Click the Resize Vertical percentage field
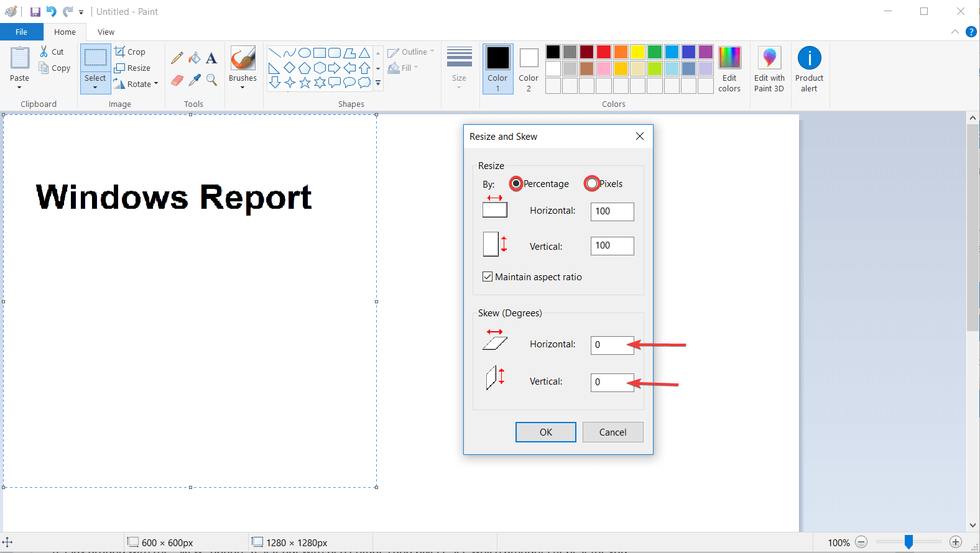 [612, 245]
